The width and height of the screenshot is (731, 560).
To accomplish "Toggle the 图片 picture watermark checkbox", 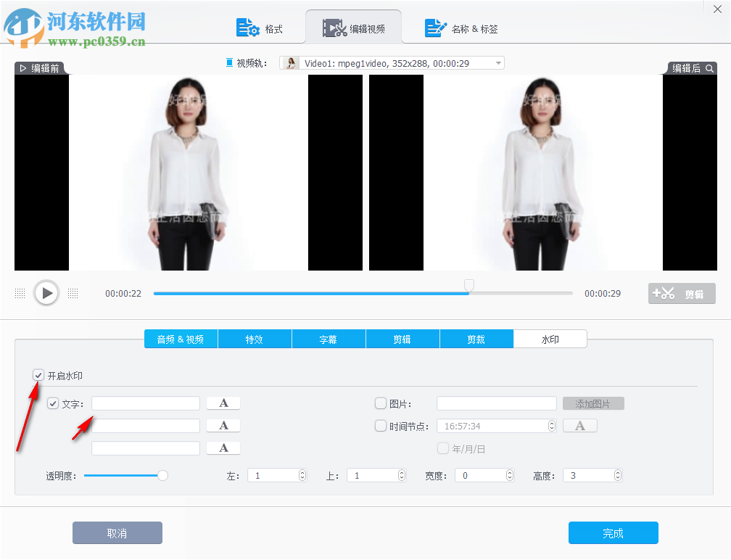I will click(380, 403).
